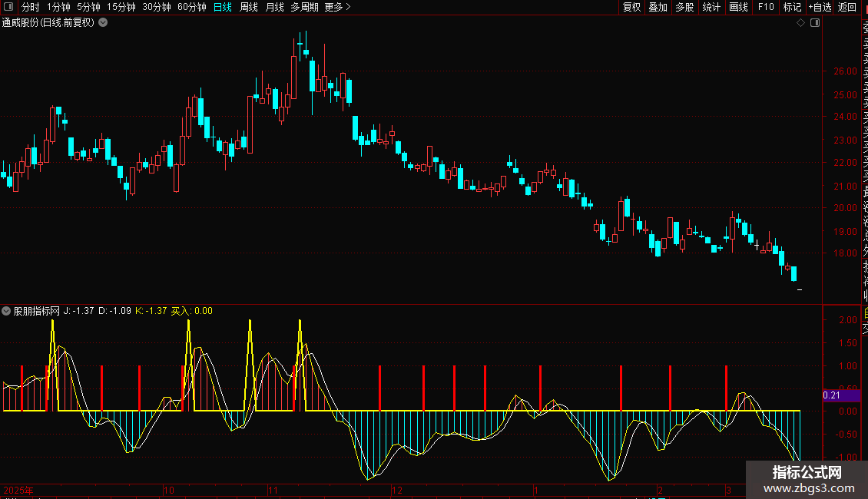This screenshot has width=868, height=499.
Task: Click the K:-1.37 indicator value
Action: click(x=151, y=311)
